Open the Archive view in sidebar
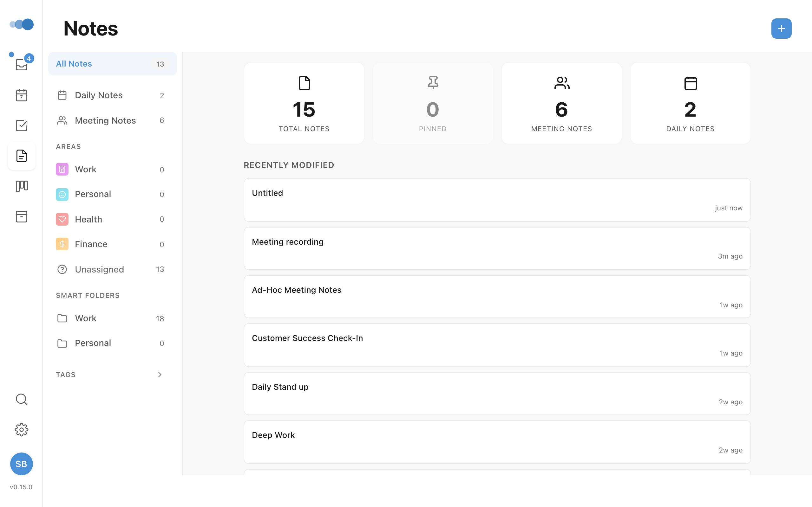Image resolution: width=812 pixels, height=507 pixels. tap(22, 217)
